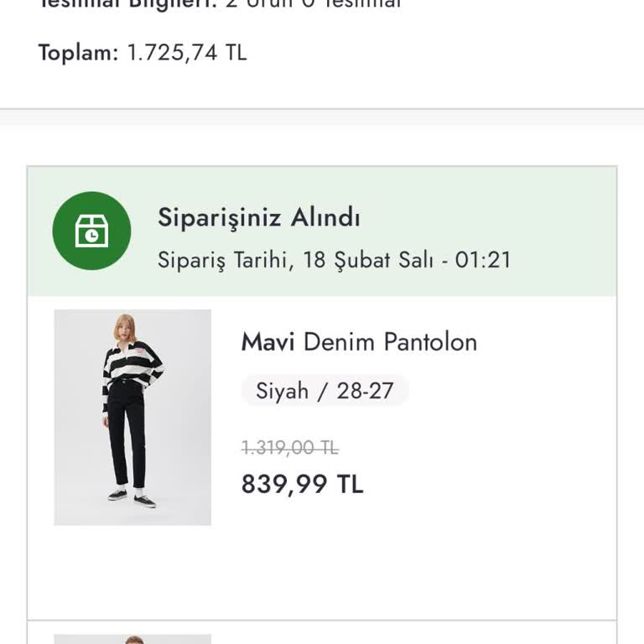Click the Toplam label

pos(79,53)
